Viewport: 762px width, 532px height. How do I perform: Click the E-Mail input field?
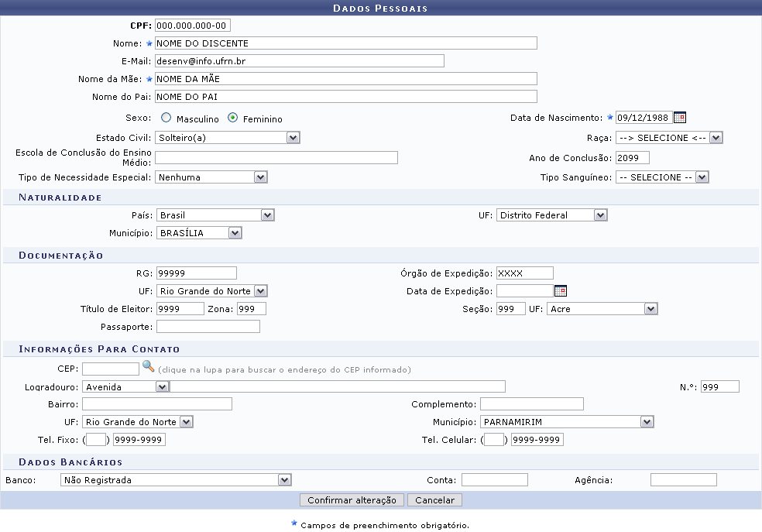(x=299, y=60)
